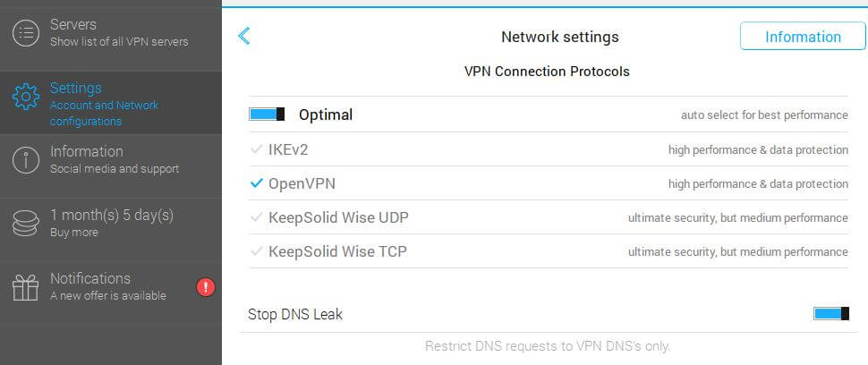This screenshot has height=365, width=868.
Task: Click the Information circle icon in sidebar
Action: [x=25, y=160]
